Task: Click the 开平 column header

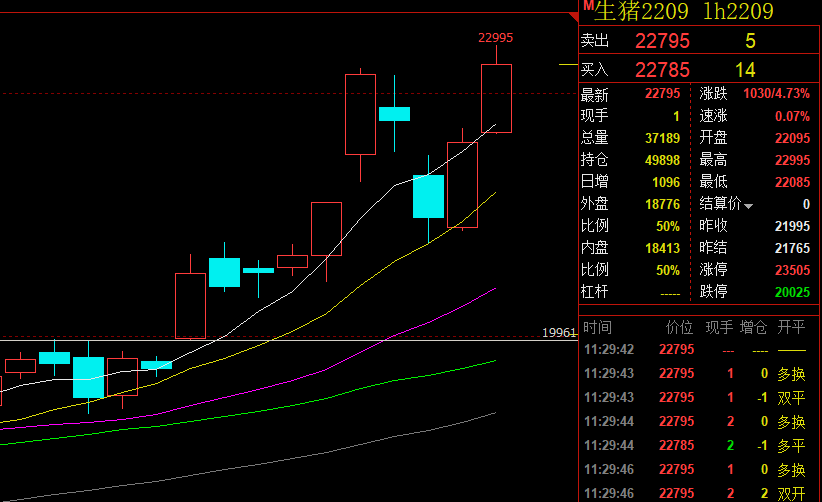Action: [791, 328]
